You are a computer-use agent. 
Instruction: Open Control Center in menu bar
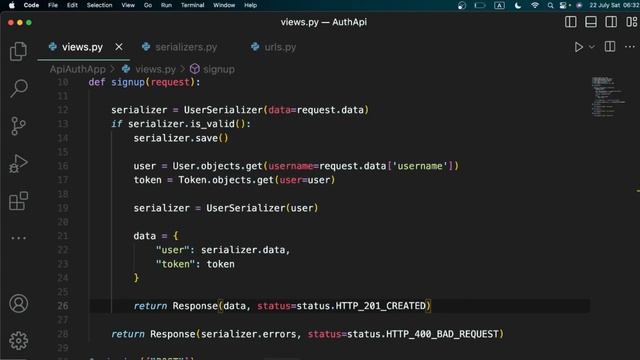pyautogui.click(x=564, y=5)
